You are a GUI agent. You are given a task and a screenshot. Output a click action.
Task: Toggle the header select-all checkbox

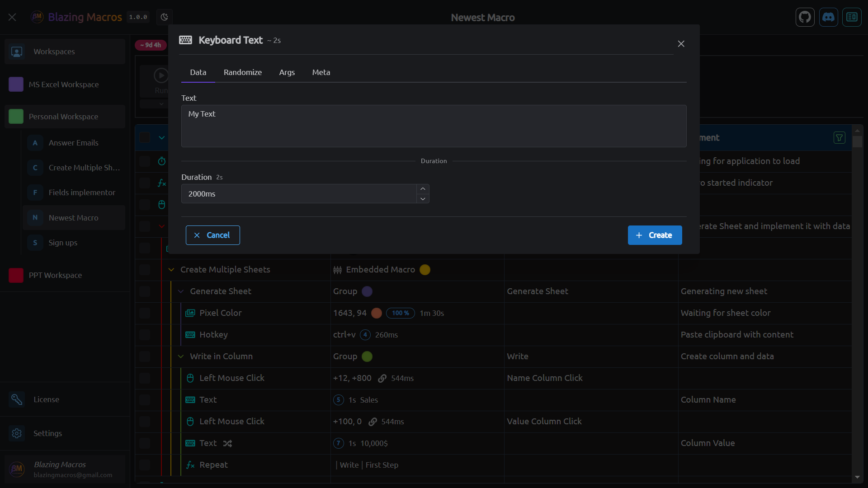tap(145, 137)
